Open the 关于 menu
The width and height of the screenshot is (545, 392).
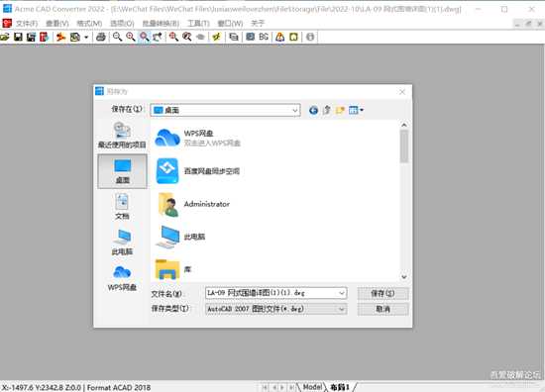(x=258, y=24)
